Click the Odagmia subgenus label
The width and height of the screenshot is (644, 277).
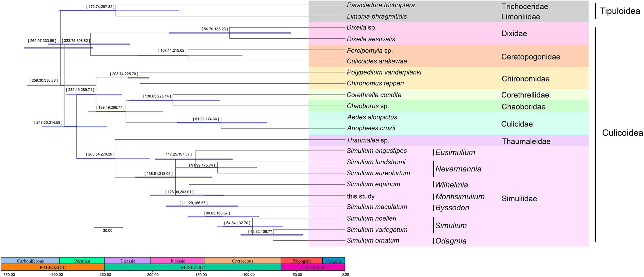point(451,241)
